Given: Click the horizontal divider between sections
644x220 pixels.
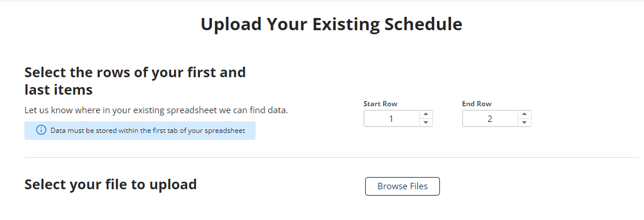Looking at the screenshot, I should tap(332, 157).
